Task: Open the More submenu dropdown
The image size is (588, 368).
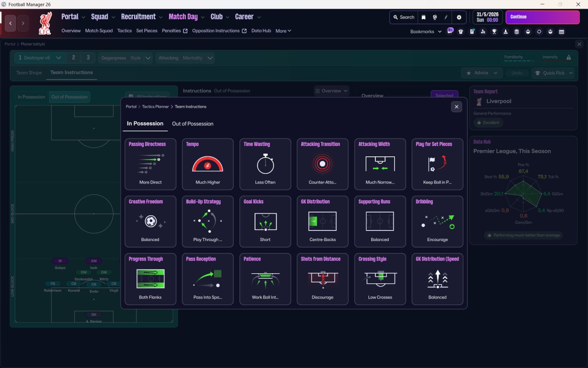Action: point(283,31)
